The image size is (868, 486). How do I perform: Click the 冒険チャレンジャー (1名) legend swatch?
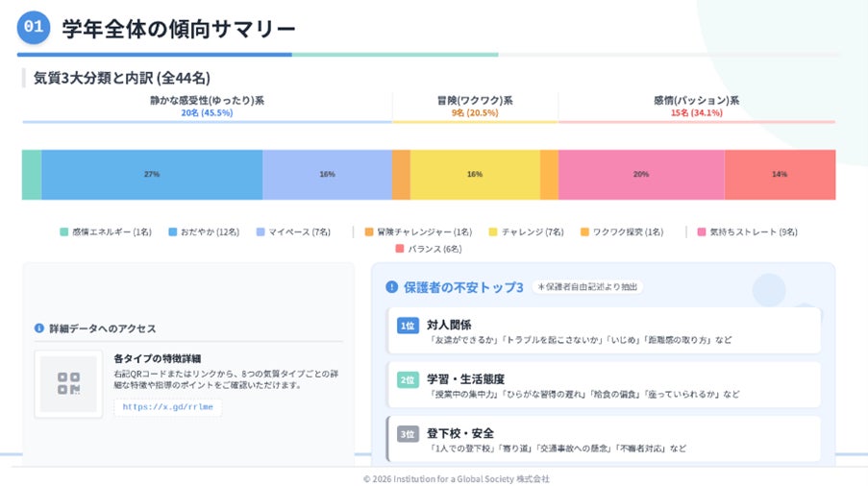(369, 232)
